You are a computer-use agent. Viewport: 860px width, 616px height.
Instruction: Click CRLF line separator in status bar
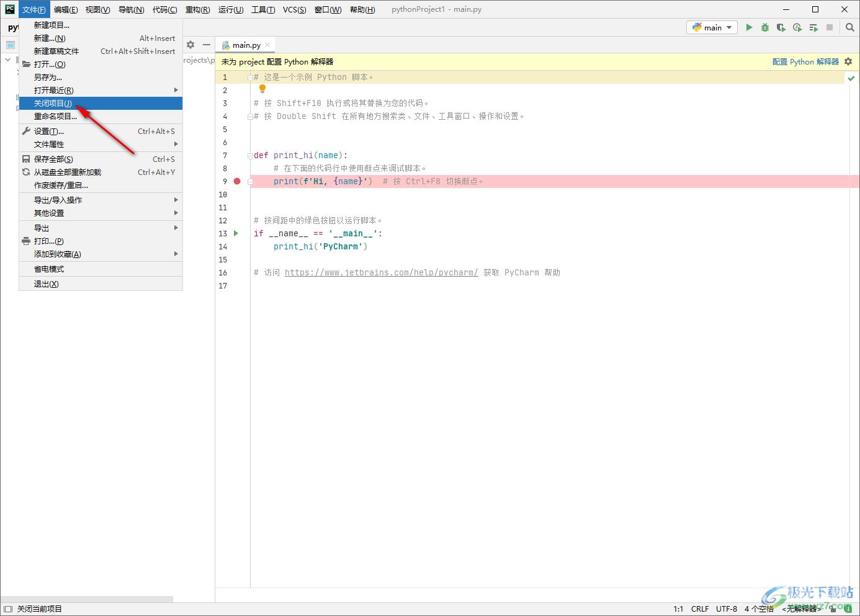[x=700, y=609]
